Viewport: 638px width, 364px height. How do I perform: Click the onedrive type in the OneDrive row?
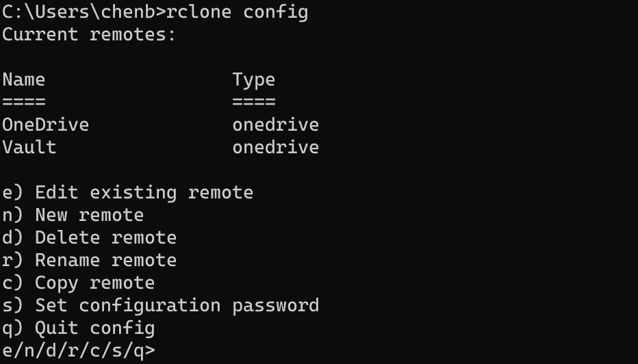tap(275, 125)
